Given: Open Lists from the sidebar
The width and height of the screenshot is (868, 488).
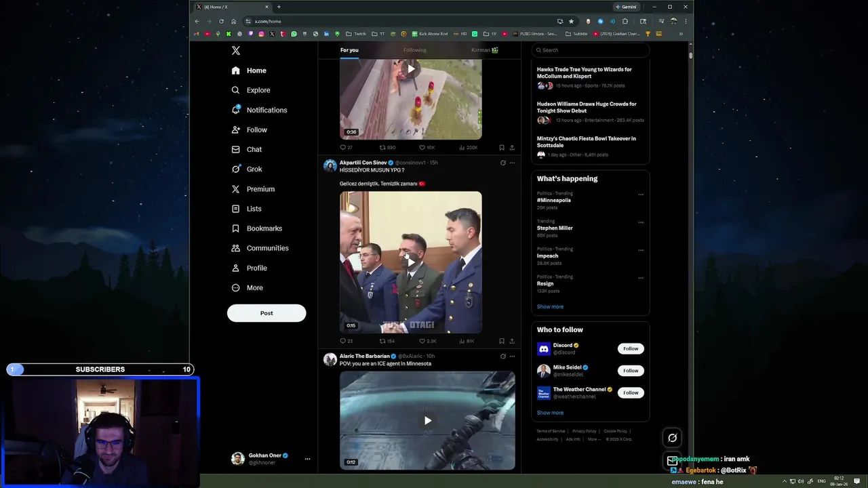Looking at the screenshot, I should 246,209.
